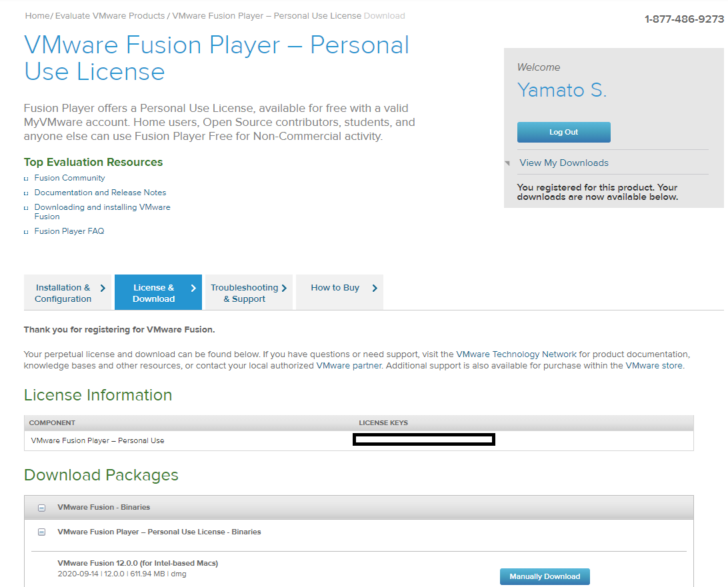Click the bullet icon beside Downloading and installing VMware Fusion

(x=26, y=208)
